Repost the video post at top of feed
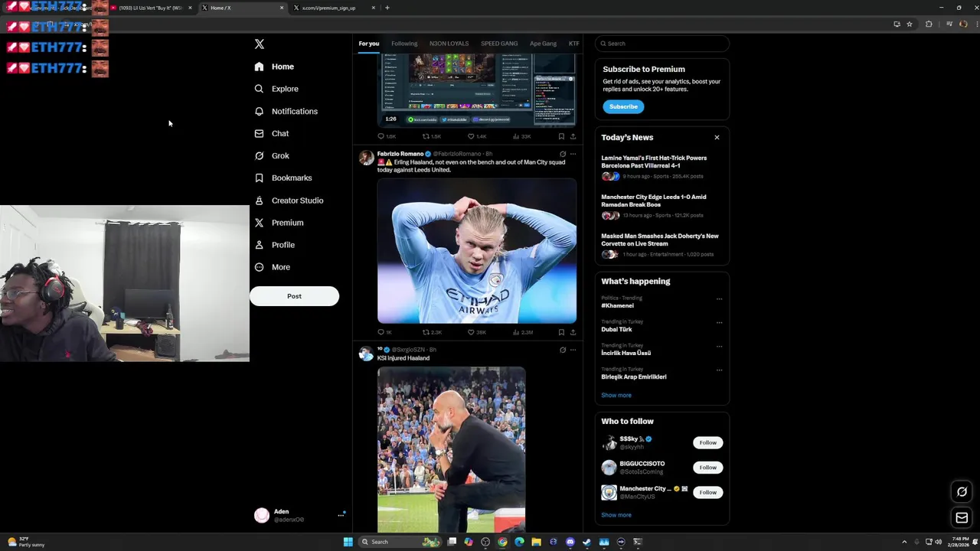 432,136
